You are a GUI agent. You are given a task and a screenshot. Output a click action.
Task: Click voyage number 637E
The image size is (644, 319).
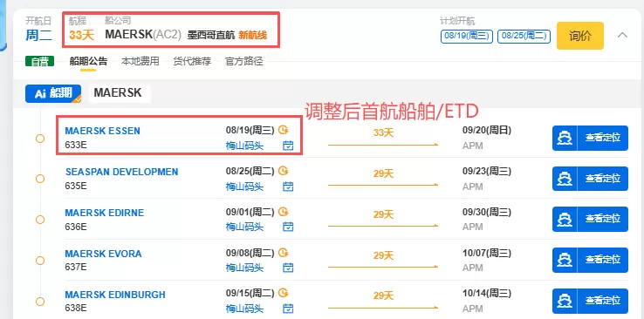pyautogui.click(x=76, y=267)
